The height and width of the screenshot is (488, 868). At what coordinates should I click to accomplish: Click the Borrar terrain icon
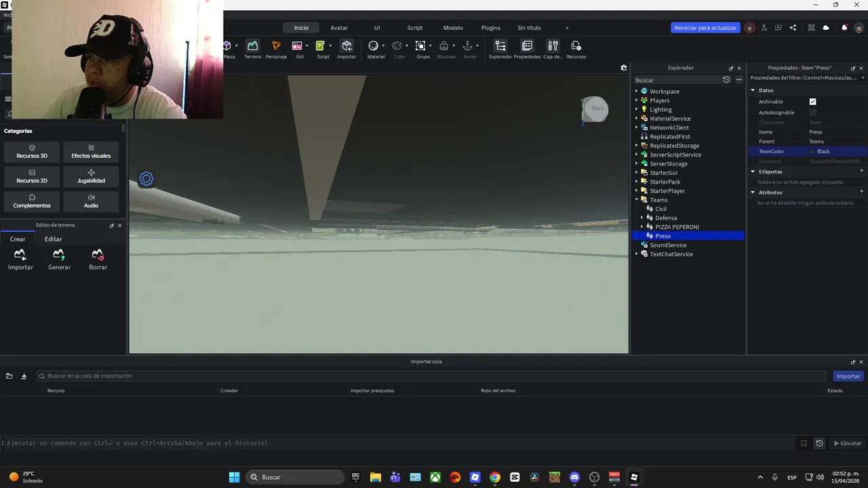point(98,255)
